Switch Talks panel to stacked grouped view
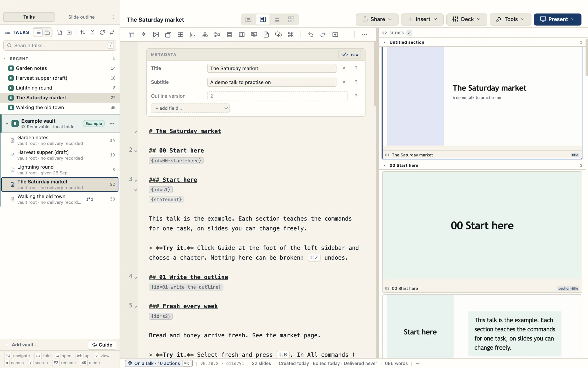Screen dimensions: 588x368 tap(47, 32)
